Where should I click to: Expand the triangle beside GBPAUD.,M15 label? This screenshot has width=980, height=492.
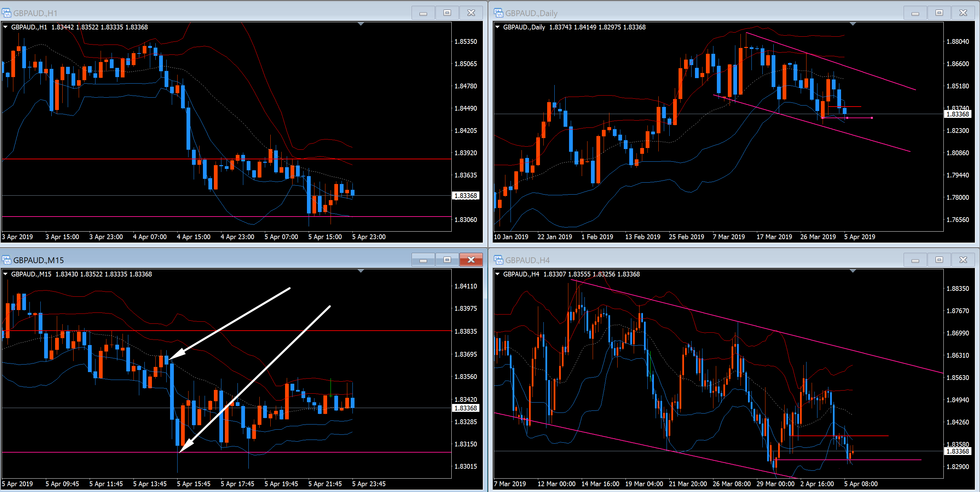tap(5, 274)
